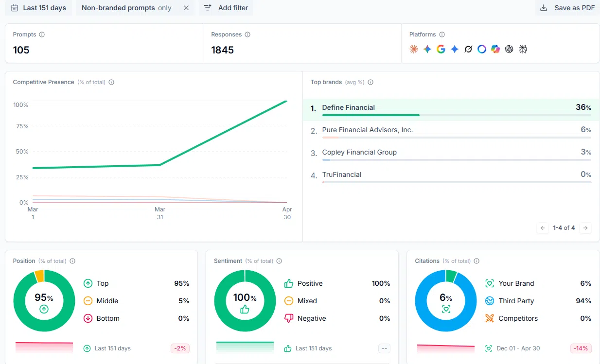The width and height of the screenshot is (600, 364).
Task: Click the Bottom position down-arrow icon
Action: [x=88, y=318]
